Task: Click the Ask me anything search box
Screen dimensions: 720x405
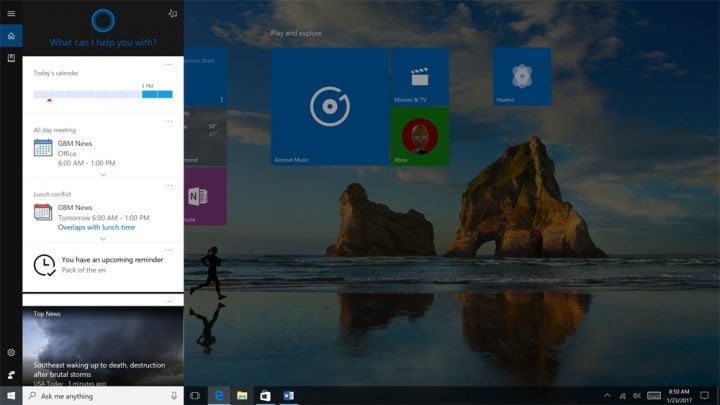Action: [x=103, y=396]
